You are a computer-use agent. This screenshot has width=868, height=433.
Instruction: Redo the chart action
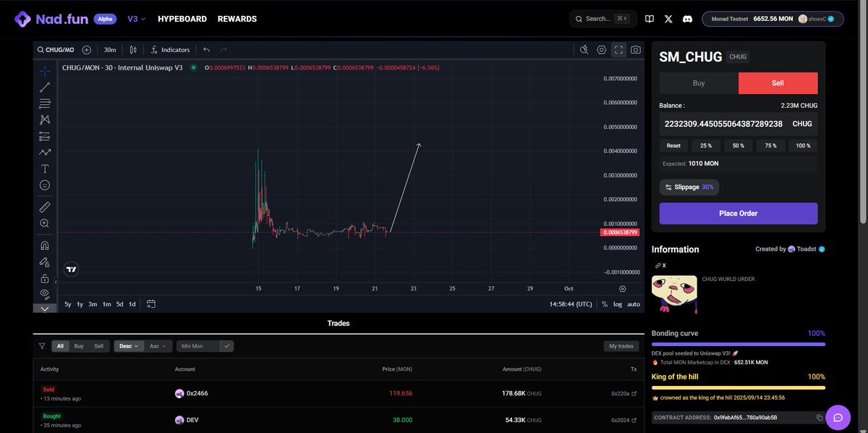click(224, 50)
